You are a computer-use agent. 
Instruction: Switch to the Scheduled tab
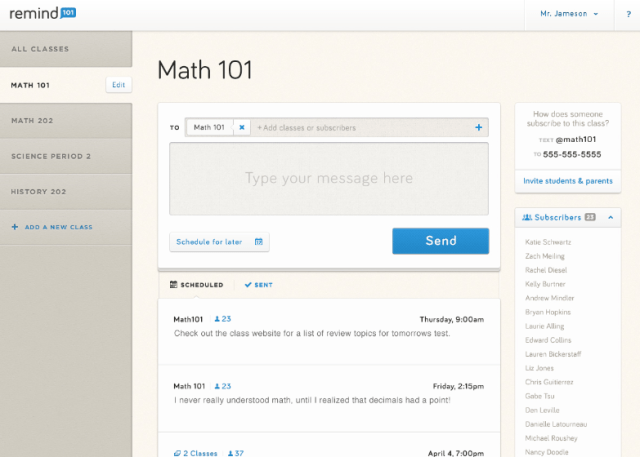tap(197, 285)
